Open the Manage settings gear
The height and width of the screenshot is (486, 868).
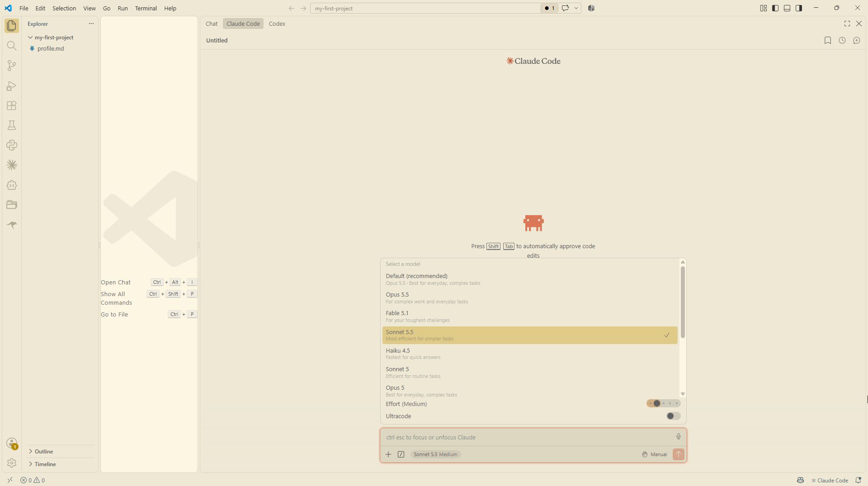[x=12, y=463]
